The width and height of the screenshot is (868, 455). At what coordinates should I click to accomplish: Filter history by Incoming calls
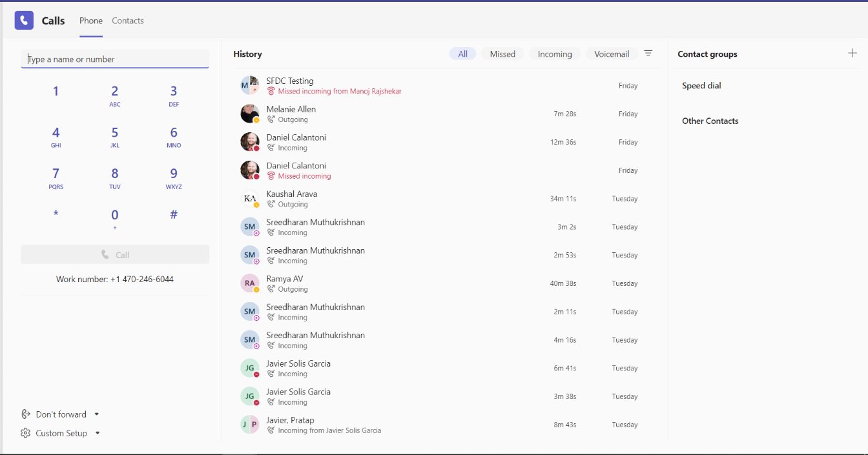tap(555, 54)
